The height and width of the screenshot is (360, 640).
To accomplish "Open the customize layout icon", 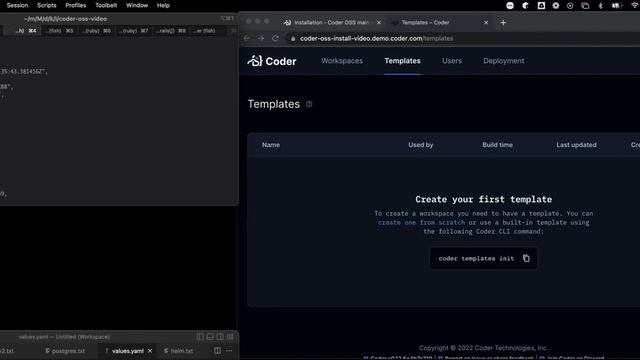I will 230,337.
